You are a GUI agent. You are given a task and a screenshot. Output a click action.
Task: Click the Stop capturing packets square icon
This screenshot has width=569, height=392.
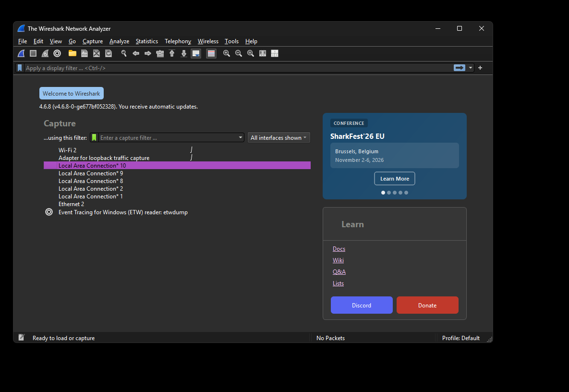[x=33, y=53]
